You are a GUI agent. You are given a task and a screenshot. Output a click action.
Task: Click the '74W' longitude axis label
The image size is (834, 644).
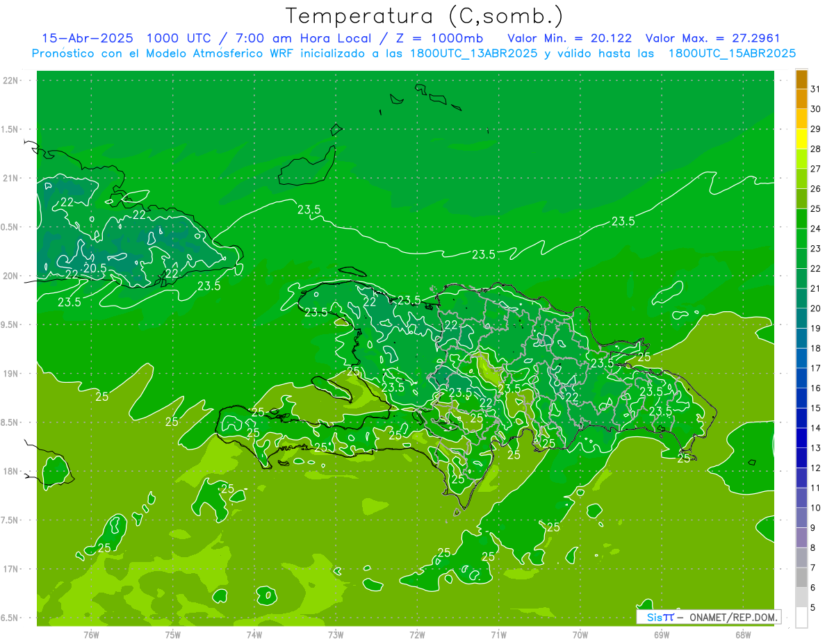tap(254, 634)
